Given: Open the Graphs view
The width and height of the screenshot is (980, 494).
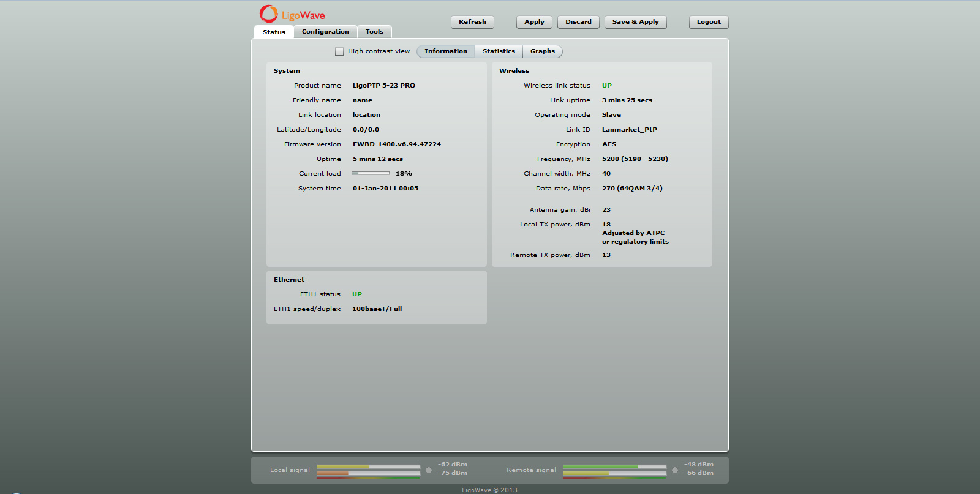Looking at the screenshot, I should 542,51.
